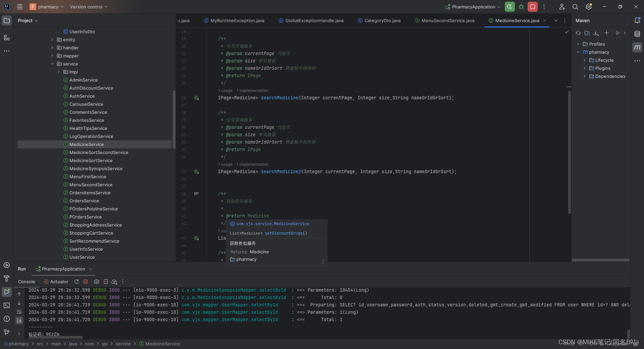Rerun application in the Run panel toolbar
This screenshot has width=644, height=349.
(77, 282)
